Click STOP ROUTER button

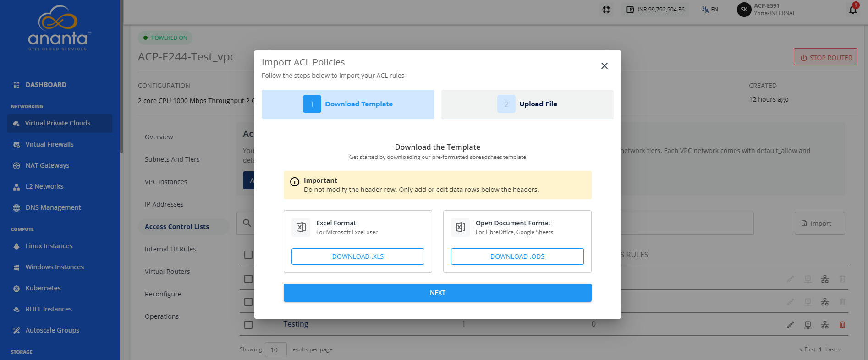[x=825, y=58]
